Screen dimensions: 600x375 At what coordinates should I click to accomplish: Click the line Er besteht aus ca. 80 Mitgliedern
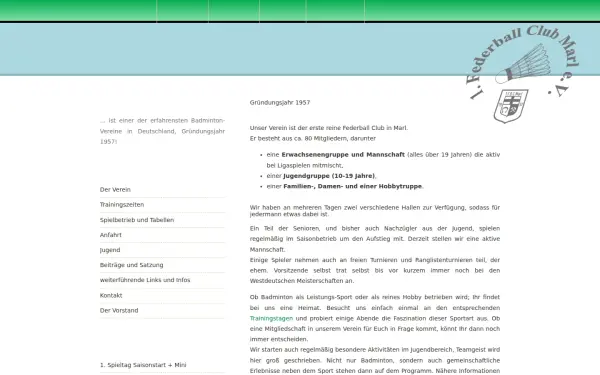click(313, 139)
